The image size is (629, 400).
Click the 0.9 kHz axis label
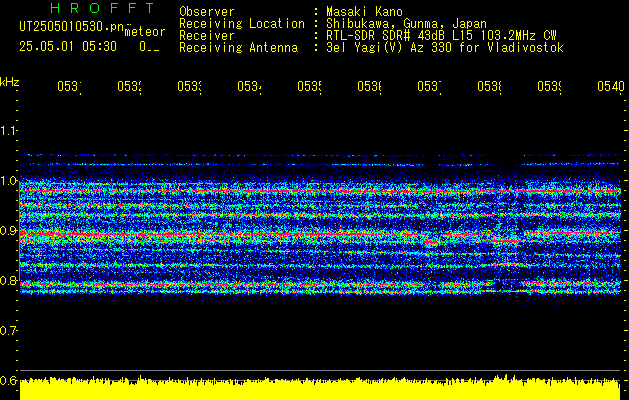tap(8, 230)
